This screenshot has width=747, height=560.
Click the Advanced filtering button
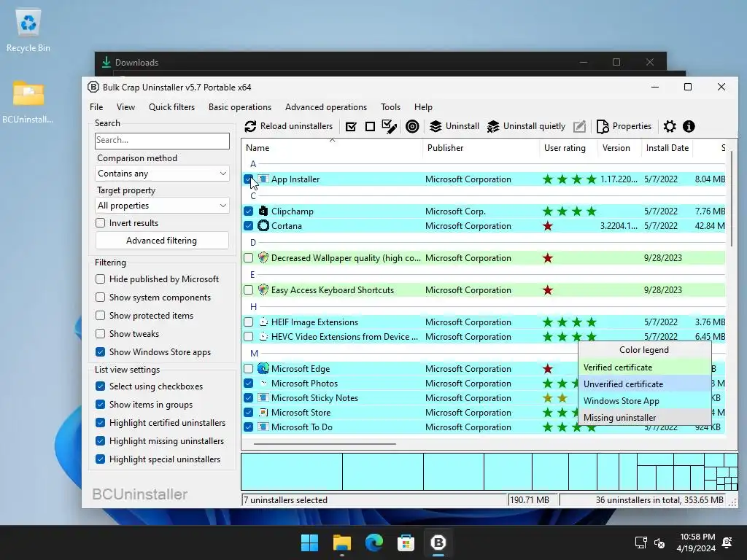161,241
